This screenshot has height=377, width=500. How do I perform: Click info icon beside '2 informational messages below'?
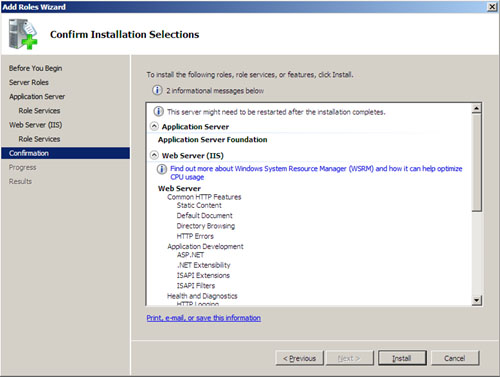coord(157,90)
